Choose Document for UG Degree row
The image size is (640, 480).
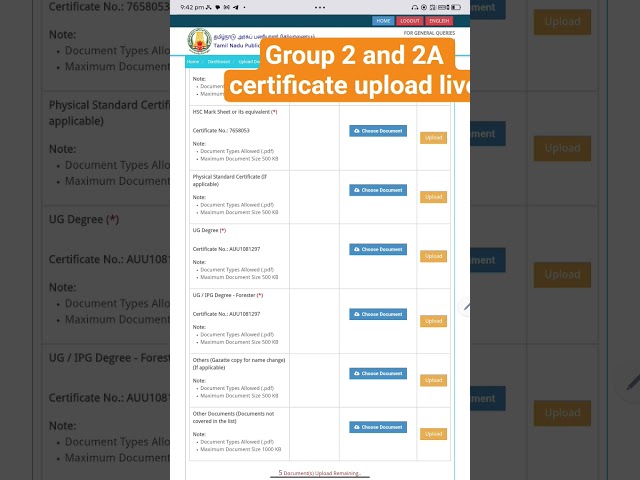(378, 249)
